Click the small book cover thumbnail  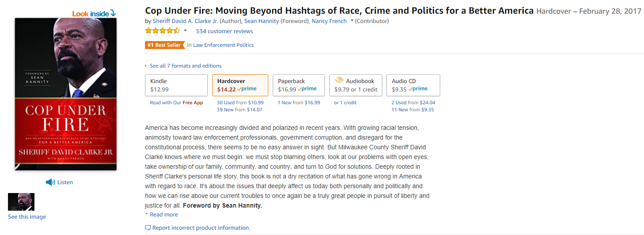(x=21, y=202)
